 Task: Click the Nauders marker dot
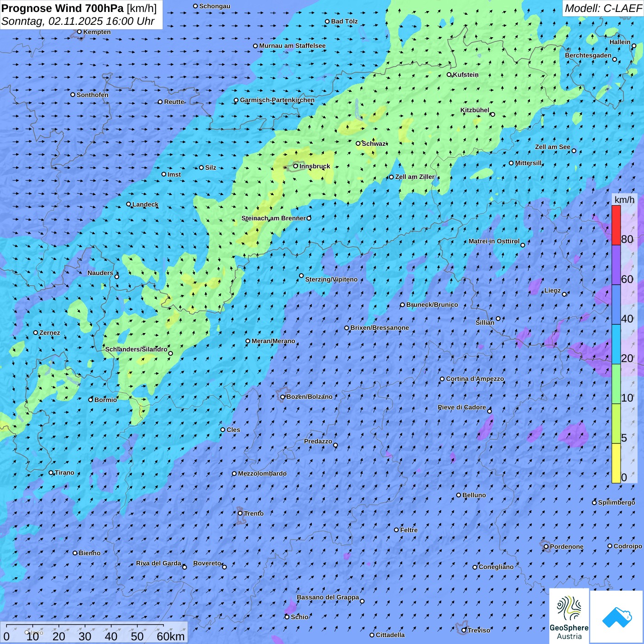coord(117,276)
